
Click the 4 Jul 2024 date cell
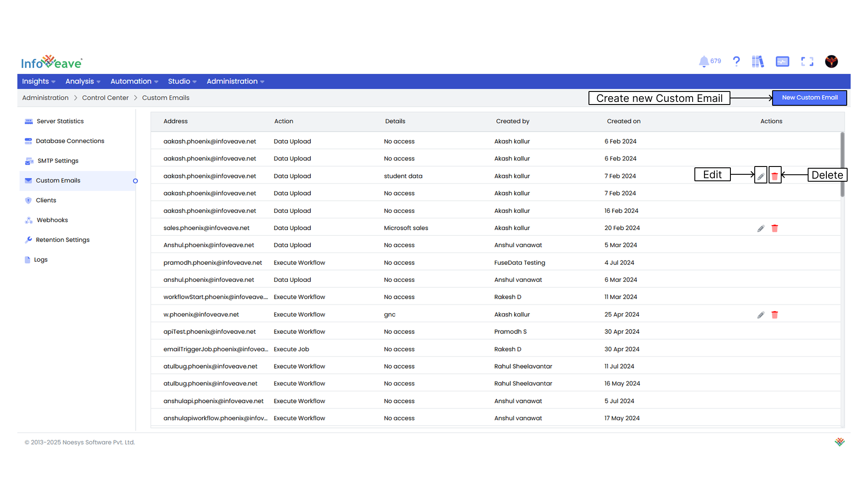619,263
